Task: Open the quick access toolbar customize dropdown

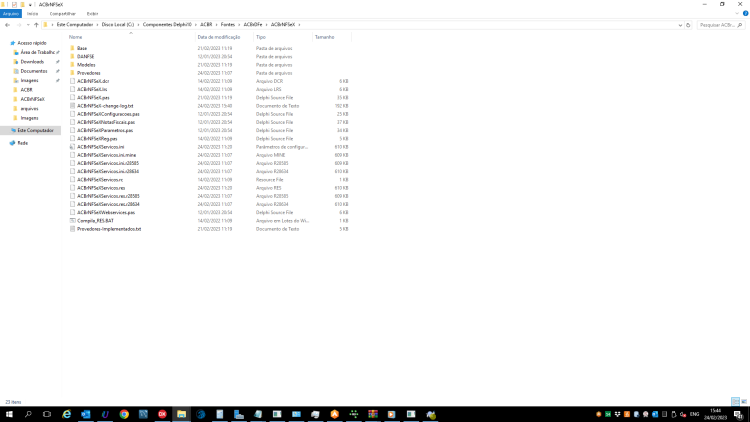Action: [30, 5]
